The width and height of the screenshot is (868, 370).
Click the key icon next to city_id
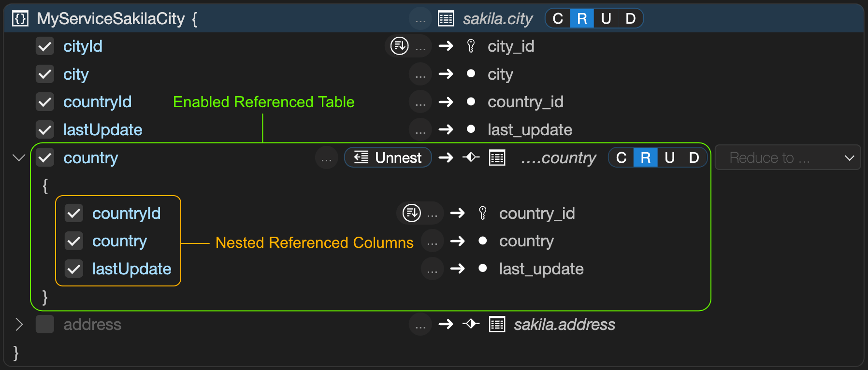click(x=471, y=46)
